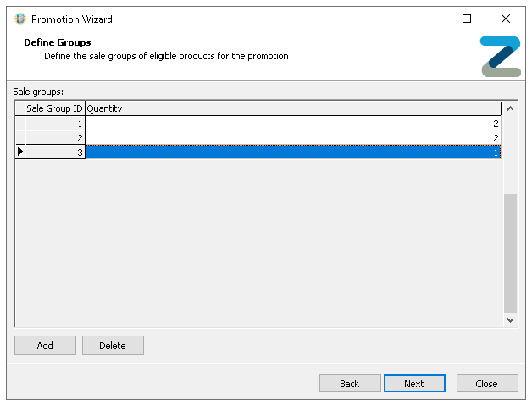The height and width of the screenshot is (405, 532).
Task: Select the row header for Sale Group 2
Action: click(19, 137)
